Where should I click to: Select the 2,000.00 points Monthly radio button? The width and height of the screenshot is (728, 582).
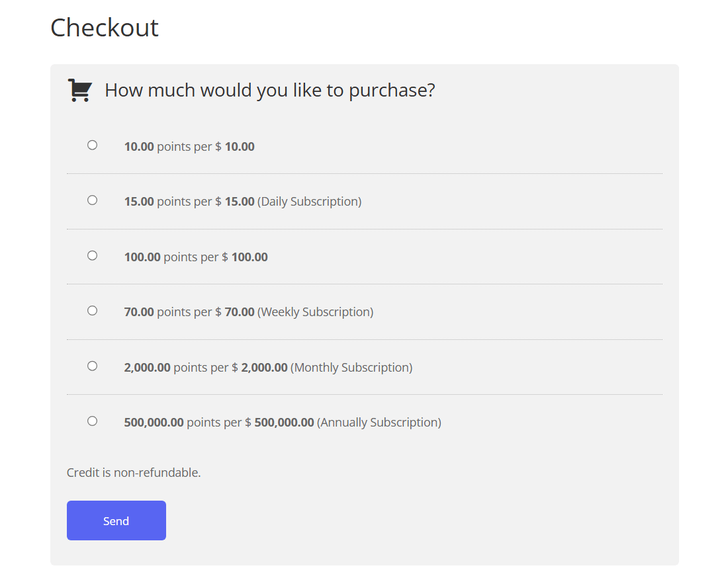point(92,366)
